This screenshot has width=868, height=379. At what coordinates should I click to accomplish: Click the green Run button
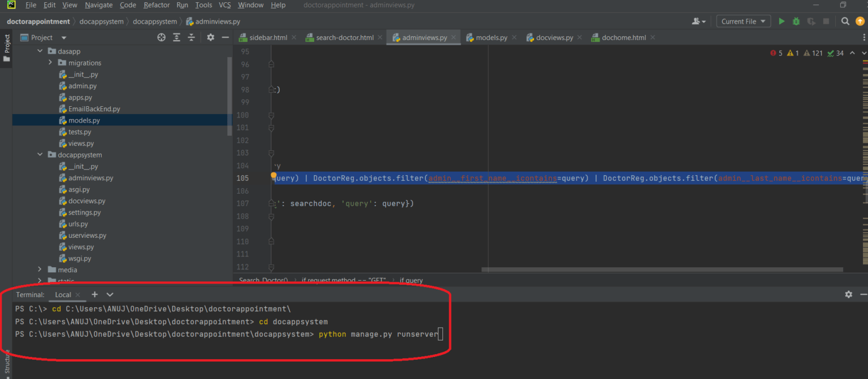tap(782, 21)
